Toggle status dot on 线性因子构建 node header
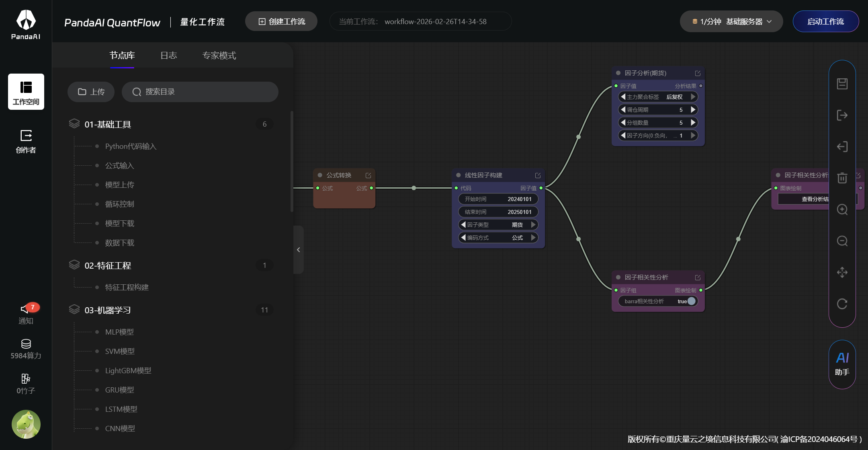 pos(459,175)
